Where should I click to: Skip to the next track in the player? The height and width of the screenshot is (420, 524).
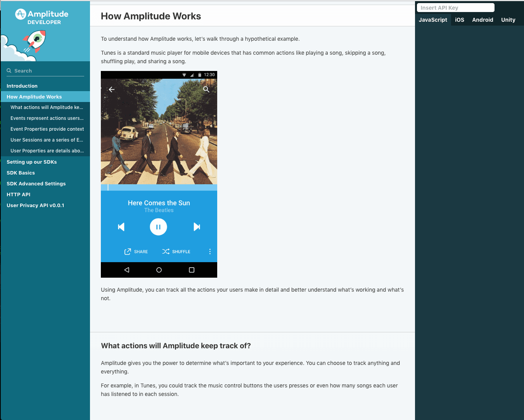197,227
